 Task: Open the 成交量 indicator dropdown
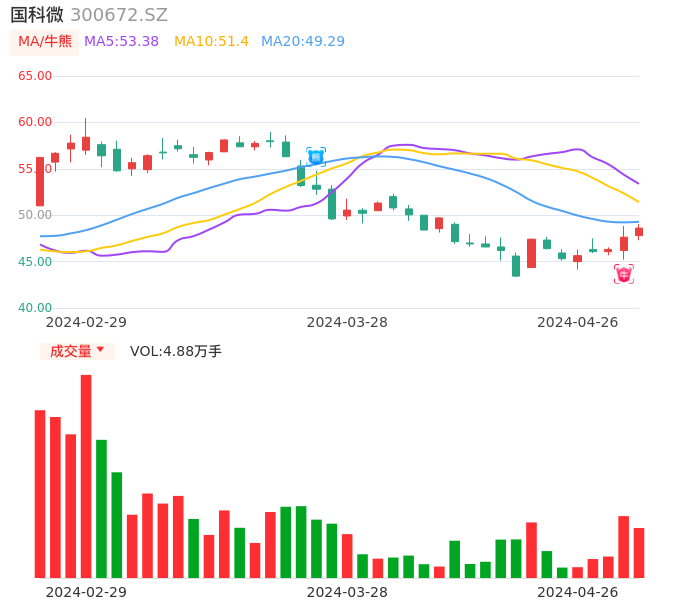point(77,351)
